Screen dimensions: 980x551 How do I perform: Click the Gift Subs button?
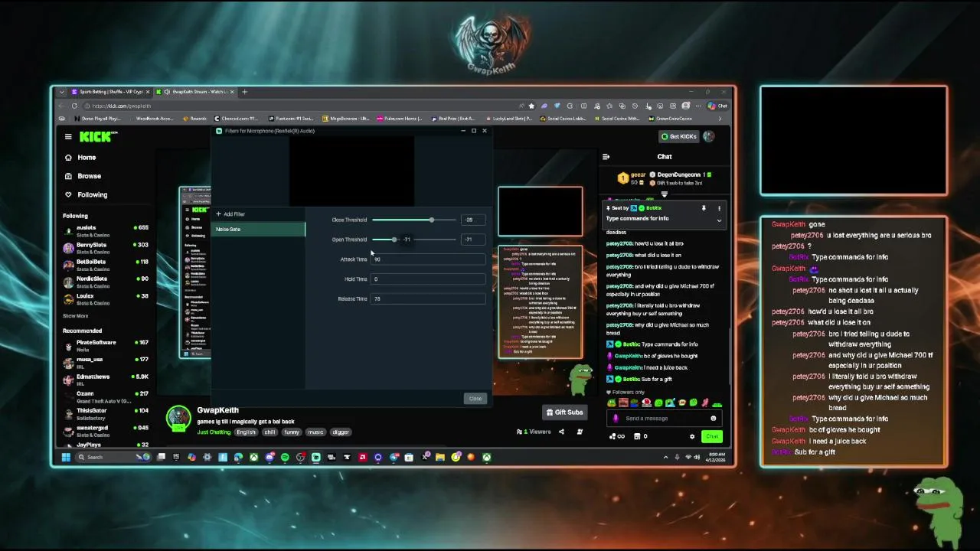pyautogui.click(x=564, y=412)
